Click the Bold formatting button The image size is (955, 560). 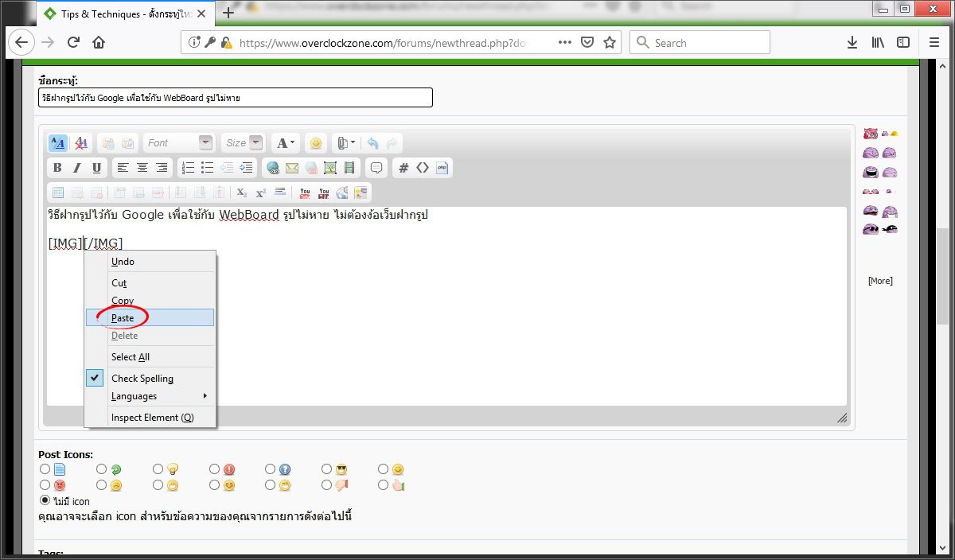(57, 168)
